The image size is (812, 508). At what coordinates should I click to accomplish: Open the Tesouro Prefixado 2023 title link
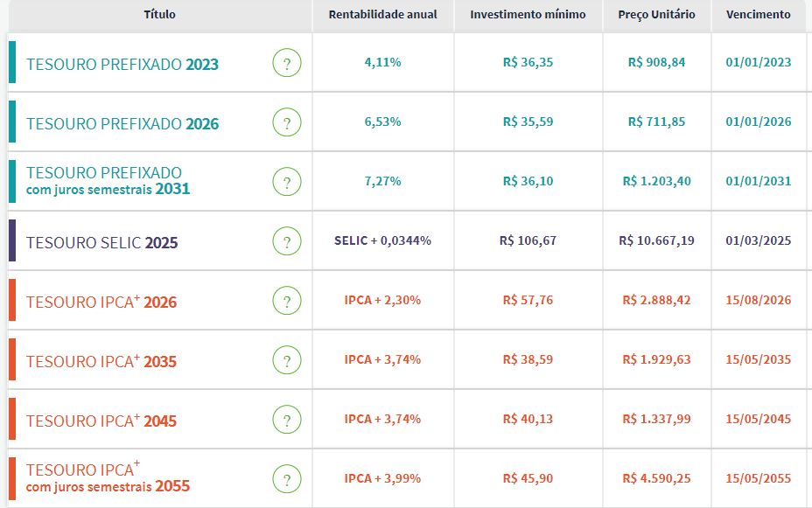122,65
